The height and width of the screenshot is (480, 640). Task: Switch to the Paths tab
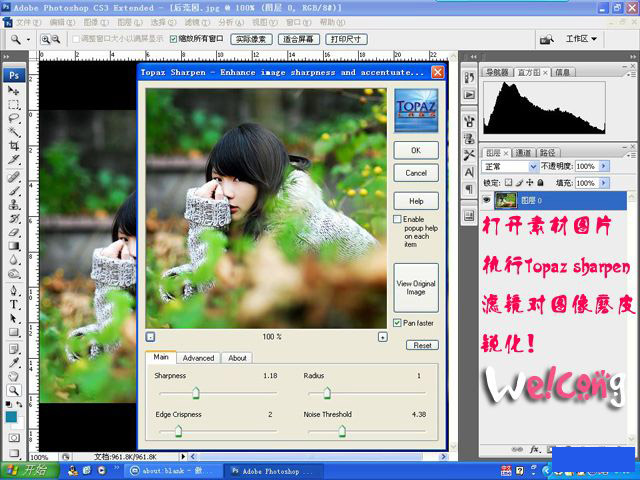click(x=547, y=153)
